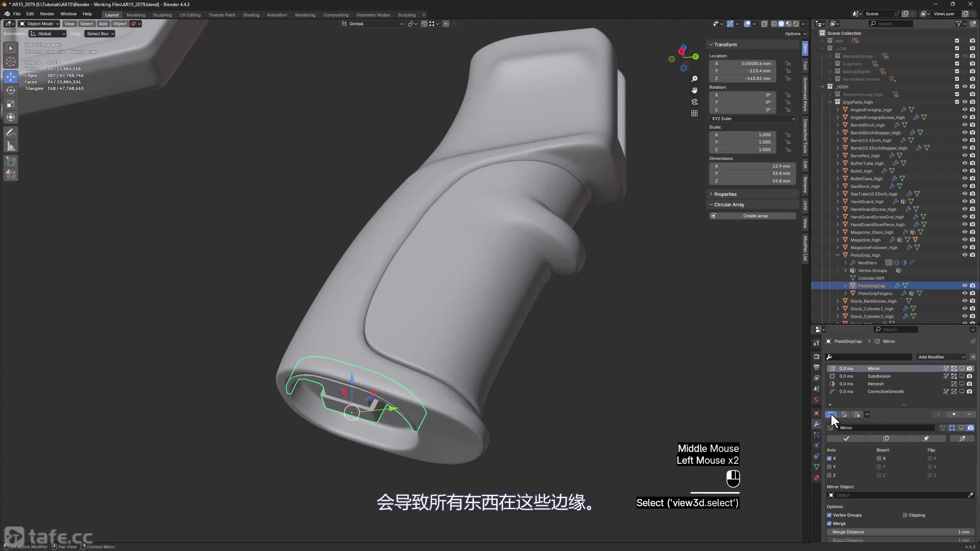The image size is (980, 551).
Task: Select the Cursor tool in the viewport toolbar
Action: pos(11,62)
